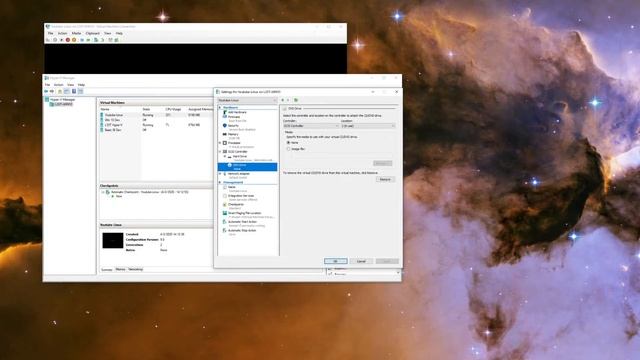The width and height of the screenshot is (640, 360).
Task: Select Name item under Management section
Action: click(231, 187)
